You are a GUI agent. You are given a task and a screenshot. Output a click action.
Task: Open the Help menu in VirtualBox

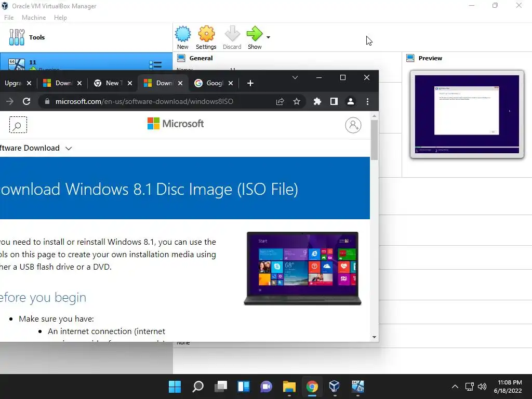tap(60, 18)
